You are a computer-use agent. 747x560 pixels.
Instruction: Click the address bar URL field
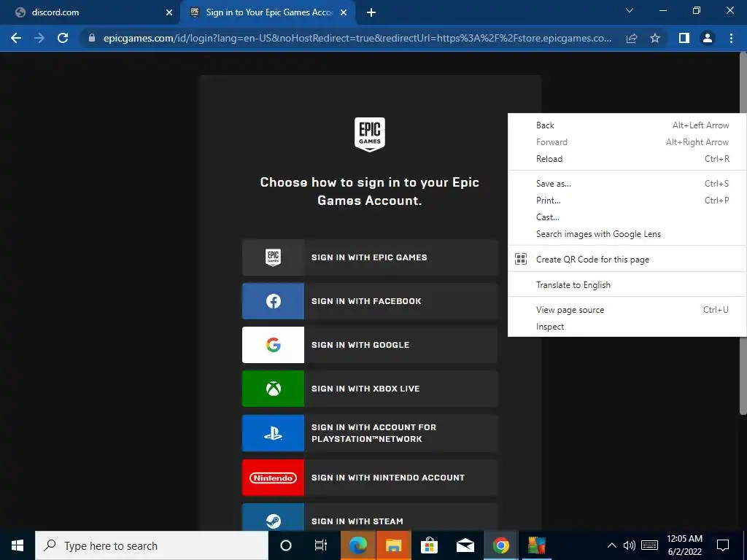click(x=357, y=38)
